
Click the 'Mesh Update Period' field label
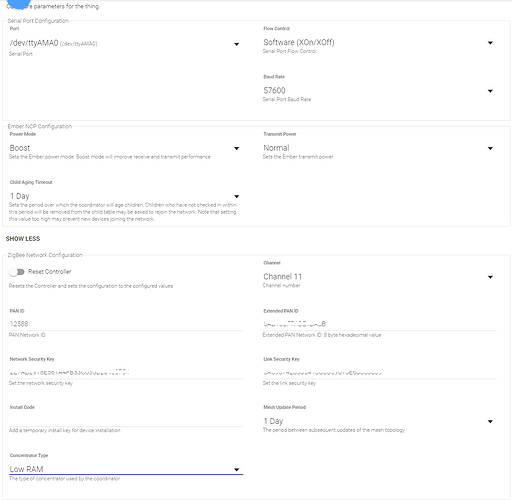[x=284, y=407]
